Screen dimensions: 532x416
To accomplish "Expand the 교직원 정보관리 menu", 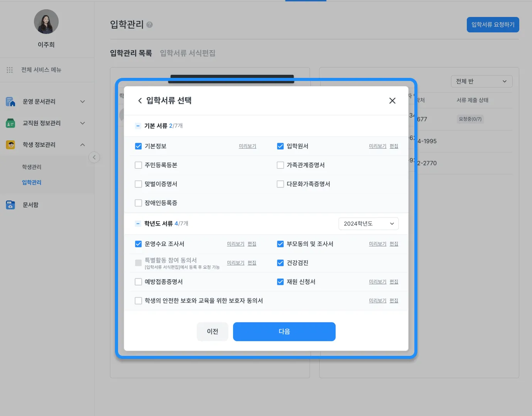I will (x=83, y=123).
